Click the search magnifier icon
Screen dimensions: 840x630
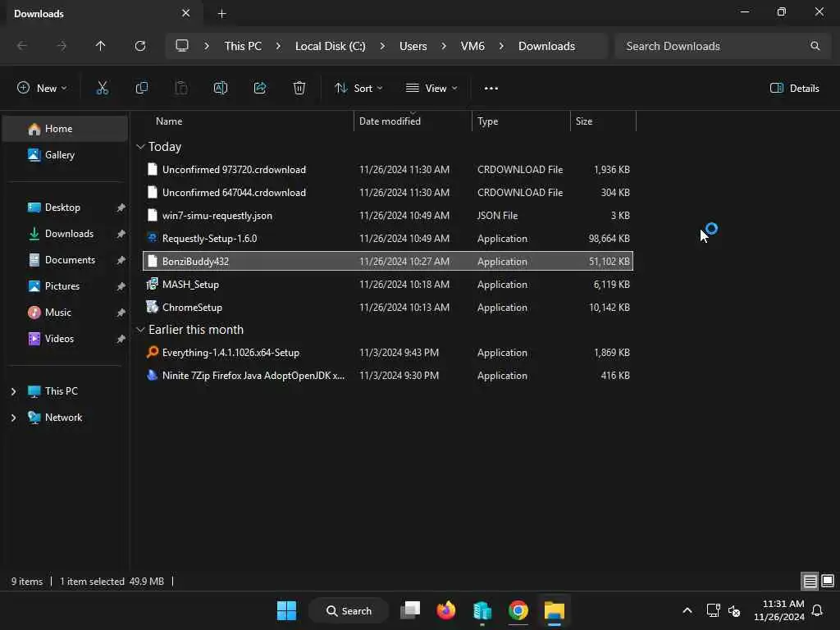(x=815, y=46)
